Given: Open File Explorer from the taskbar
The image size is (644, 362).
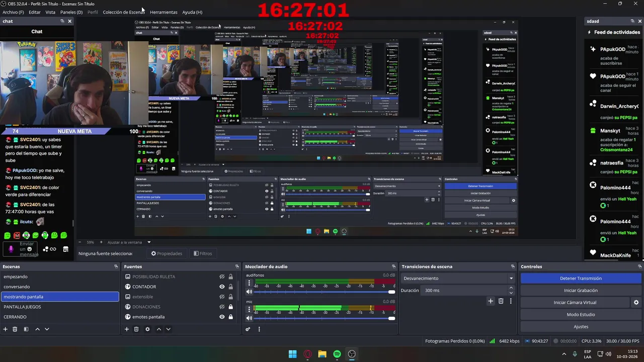Looking at the screenshot, I should pos(322,354).
